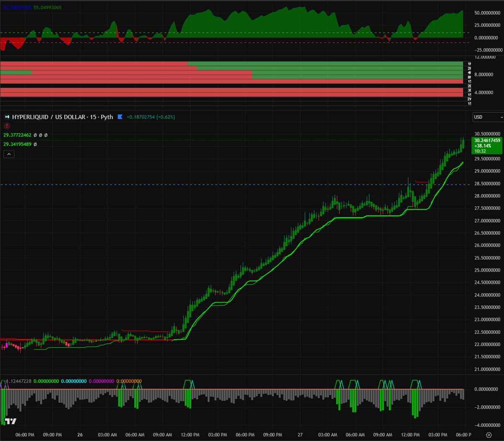Click the blue flag icon beside Pyth

coord(120,117)
